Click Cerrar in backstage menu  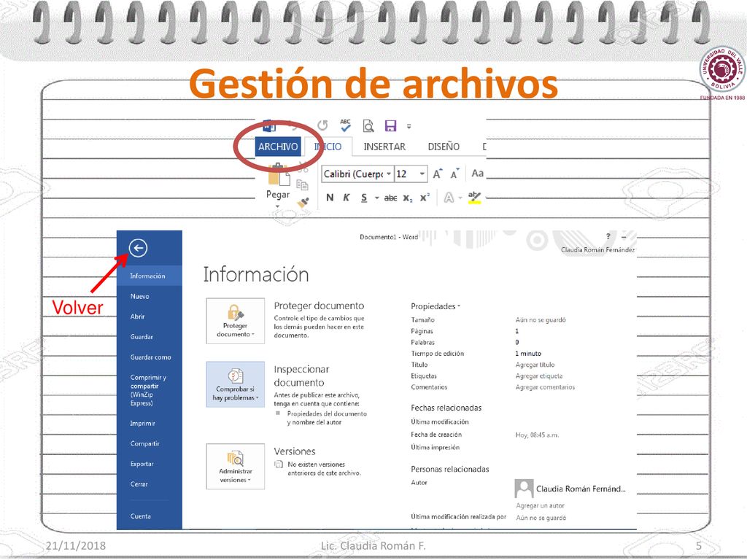click(x=139, y=484)
